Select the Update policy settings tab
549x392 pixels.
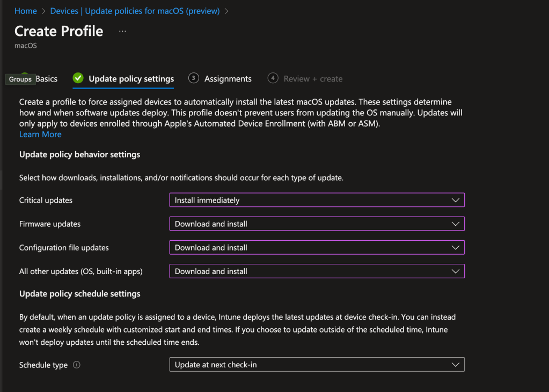point(131,79)
